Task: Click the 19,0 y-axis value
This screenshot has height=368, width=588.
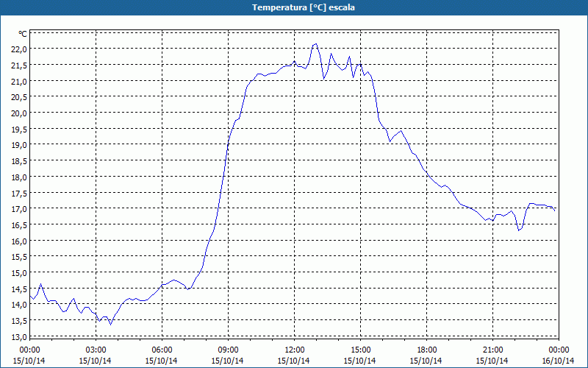Action: coord(19,145)
